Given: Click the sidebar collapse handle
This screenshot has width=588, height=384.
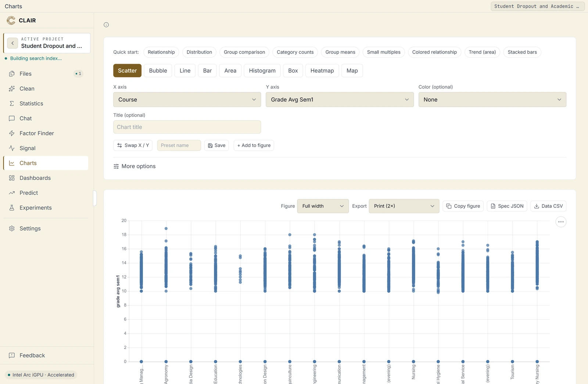Looking at the screenshot, I should coord(95,198).
